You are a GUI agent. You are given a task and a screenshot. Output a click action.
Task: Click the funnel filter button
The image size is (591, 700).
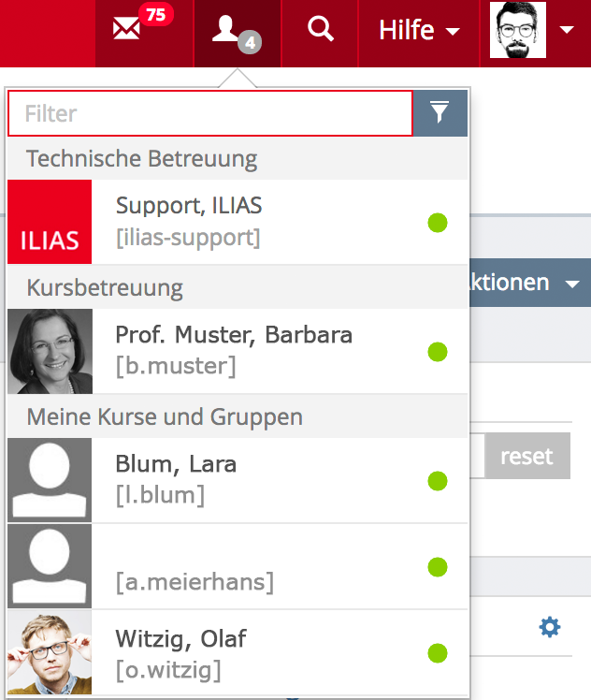(440, 113)
